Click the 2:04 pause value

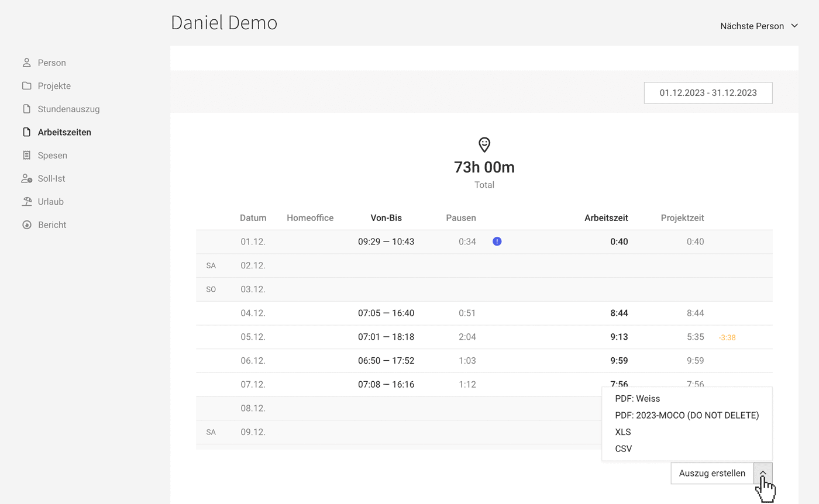point(467,337)
